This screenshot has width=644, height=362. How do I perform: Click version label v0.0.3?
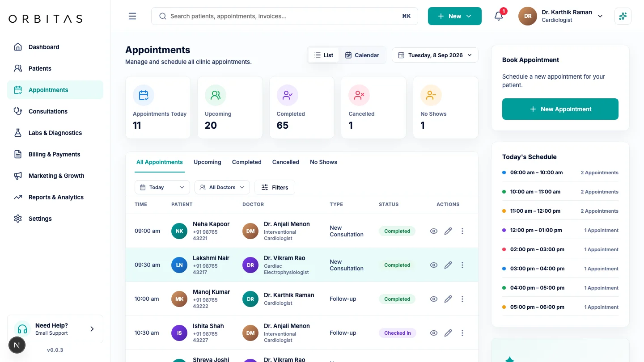(55, 350)
